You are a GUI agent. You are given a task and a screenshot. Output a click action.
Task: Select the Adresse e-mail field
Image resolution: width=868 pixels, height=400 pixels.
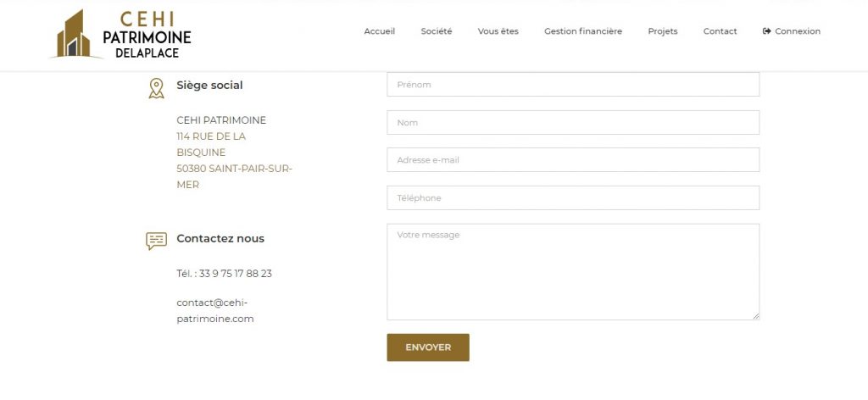click(572, 160)
